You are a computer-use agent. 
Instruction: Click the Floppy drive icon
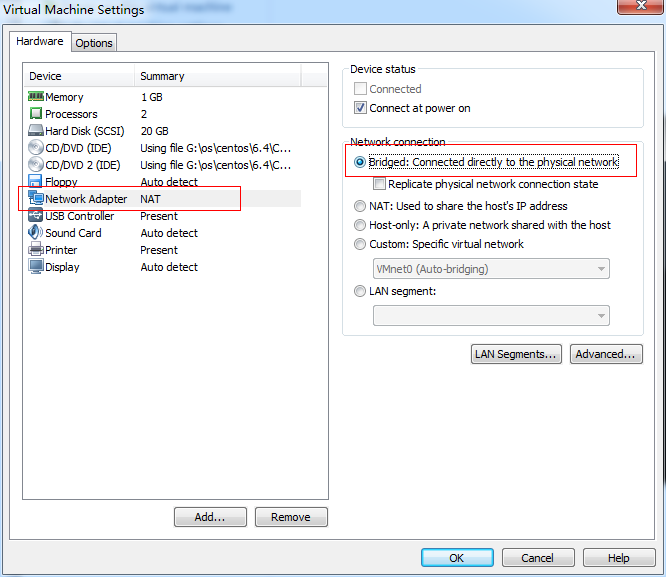click(x=35, y=181)
